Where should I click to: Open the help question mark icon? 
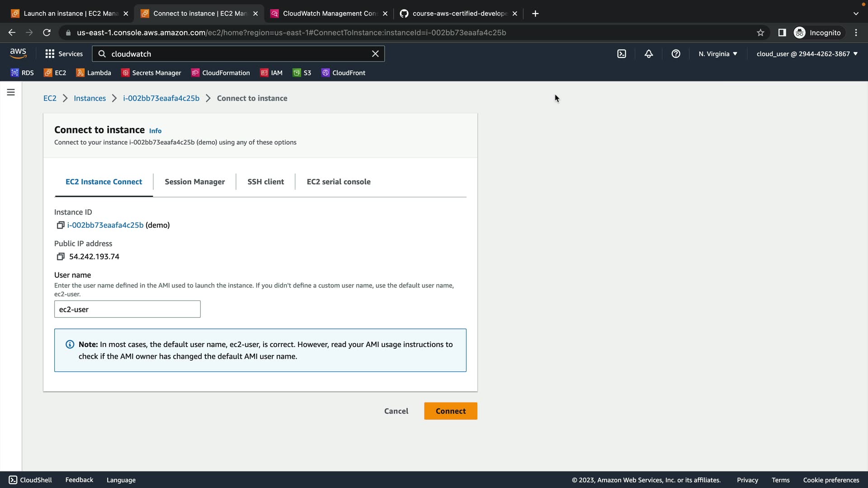676,54
